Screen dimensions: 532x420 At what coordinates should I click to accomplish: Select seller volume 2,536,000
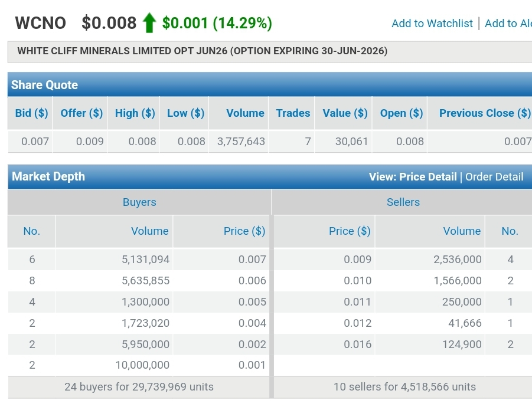coord(458,260)
